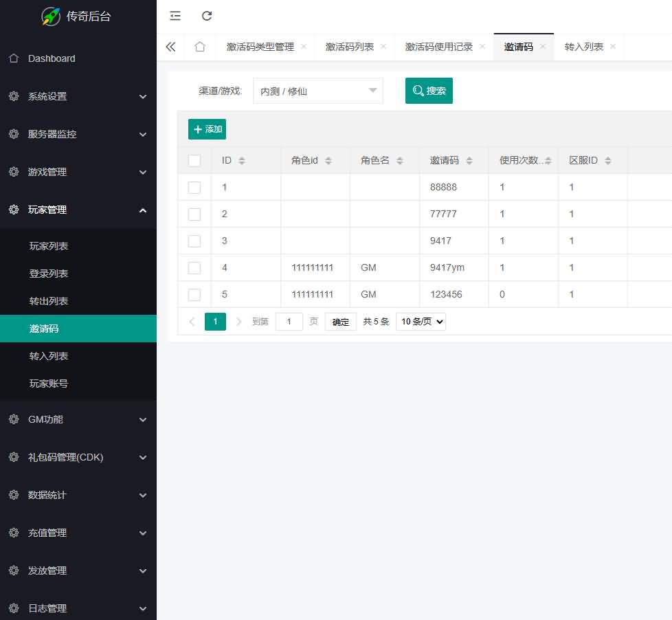Screen dimensions: 672x620
Task: Click the refresh icon in the top toolbar
Action: [206, 16]
